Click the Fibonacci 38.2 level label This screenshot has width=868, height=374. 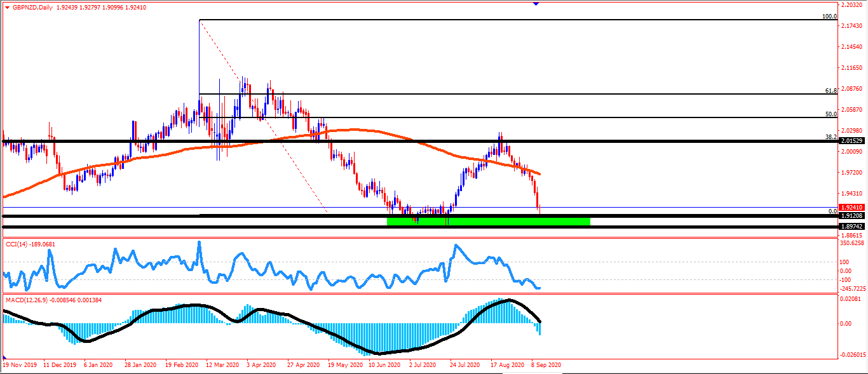(x=831, y=137)
